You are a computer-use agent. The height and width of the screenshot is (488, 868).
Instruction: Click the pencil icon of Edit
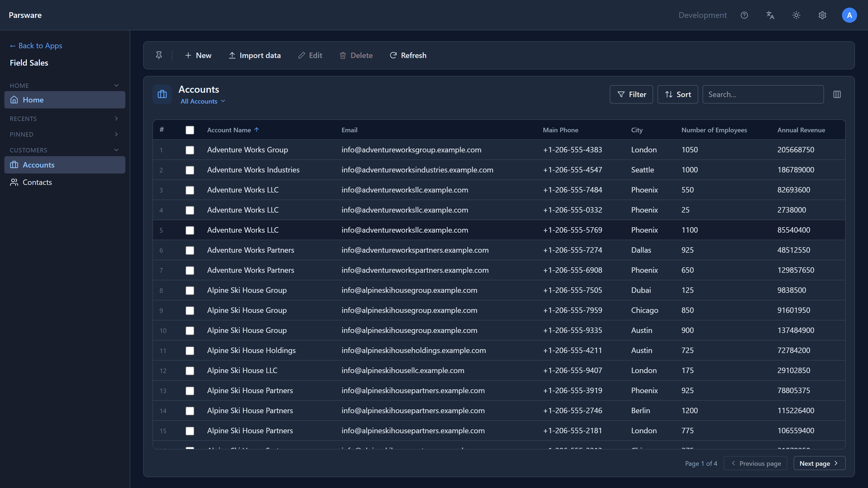point(302,55)
